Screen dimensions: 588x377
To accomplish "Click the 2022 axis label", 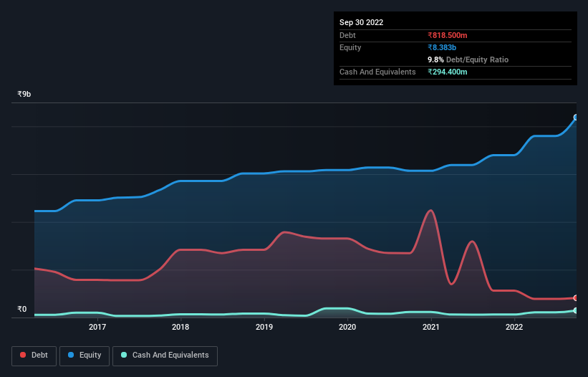I will coord(514,327).
